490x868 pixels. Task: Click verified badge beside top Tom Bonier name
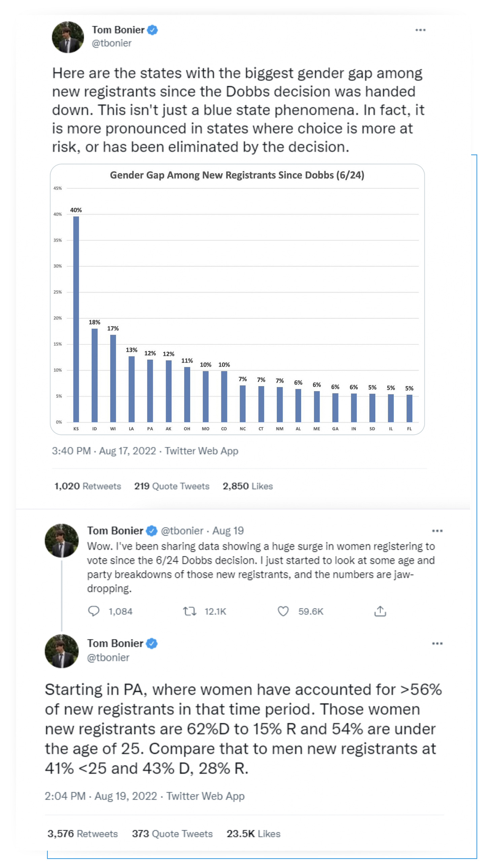point(152,30)
